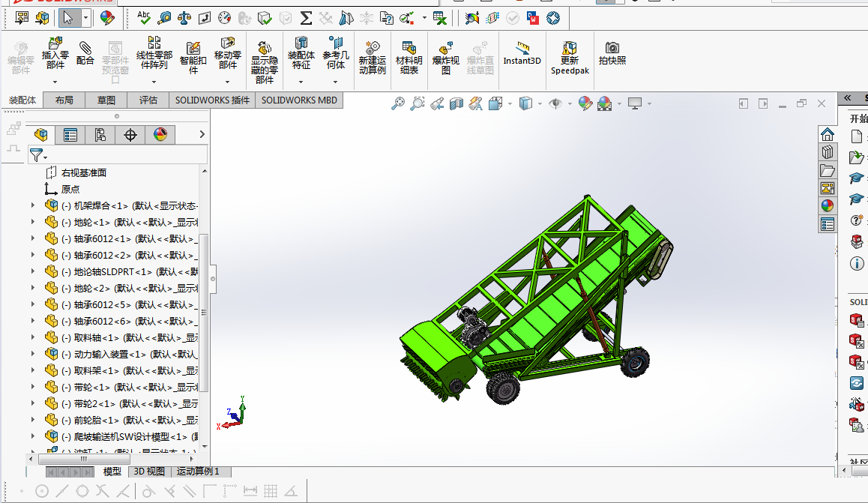Screen dimensions: 868x503
Task: Click Update Speedpak (更新Speedpak) icon
Action: [x=570, y=58]
